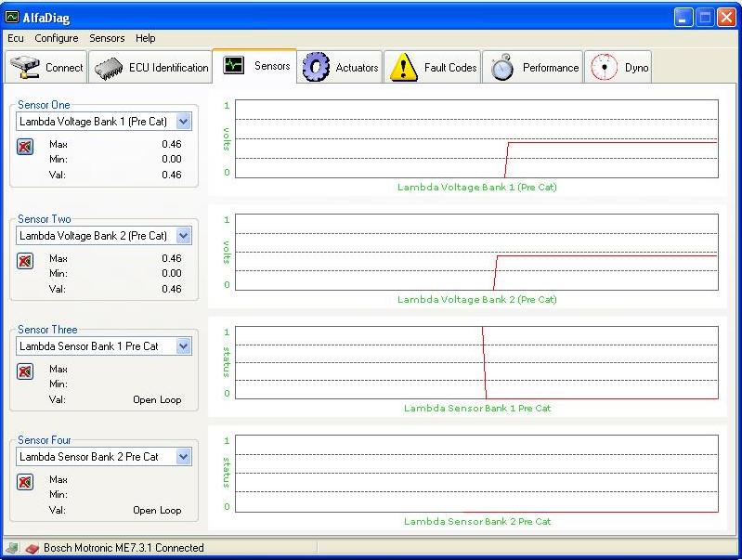This screenshot has width=742, height=560.
Task: Select the gear icon Actuators tab
Action: click(340, 67)
